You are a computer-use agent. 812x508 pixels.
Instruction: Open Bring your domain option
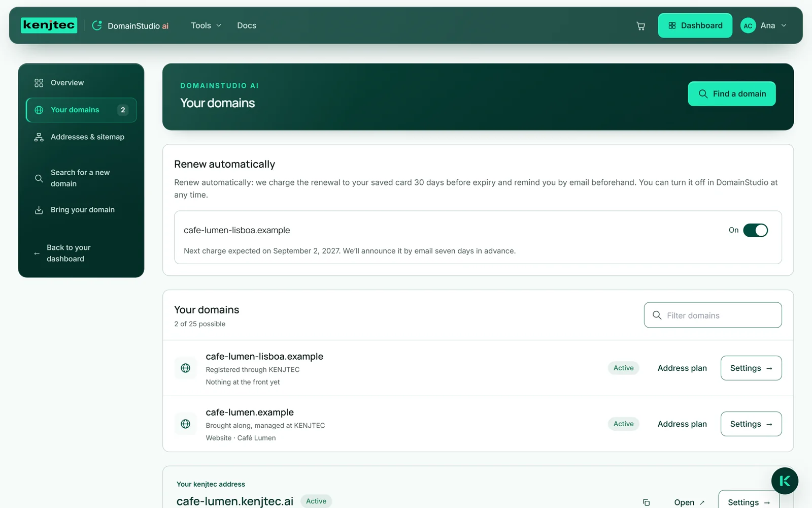click(x=81, y=210)
